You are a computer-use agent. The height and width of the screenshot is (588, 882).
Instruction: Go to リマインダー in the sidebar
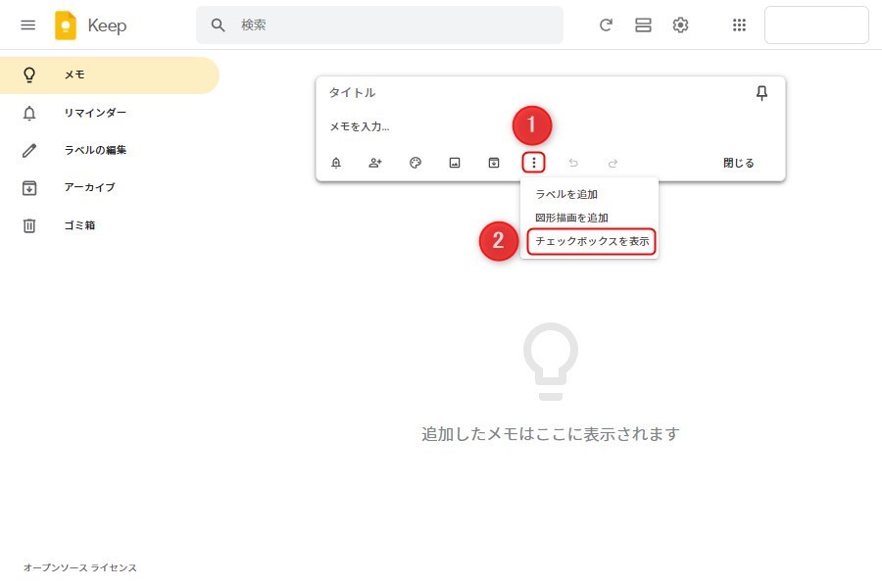pyautogui.click(x=95, y=113)
